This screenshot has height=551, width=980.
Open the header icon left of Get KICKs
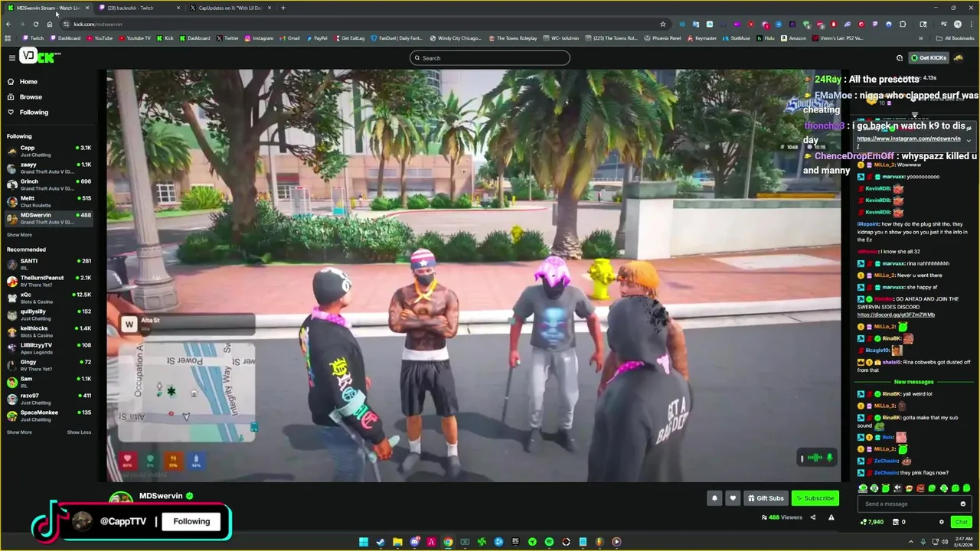pos(900,57)
